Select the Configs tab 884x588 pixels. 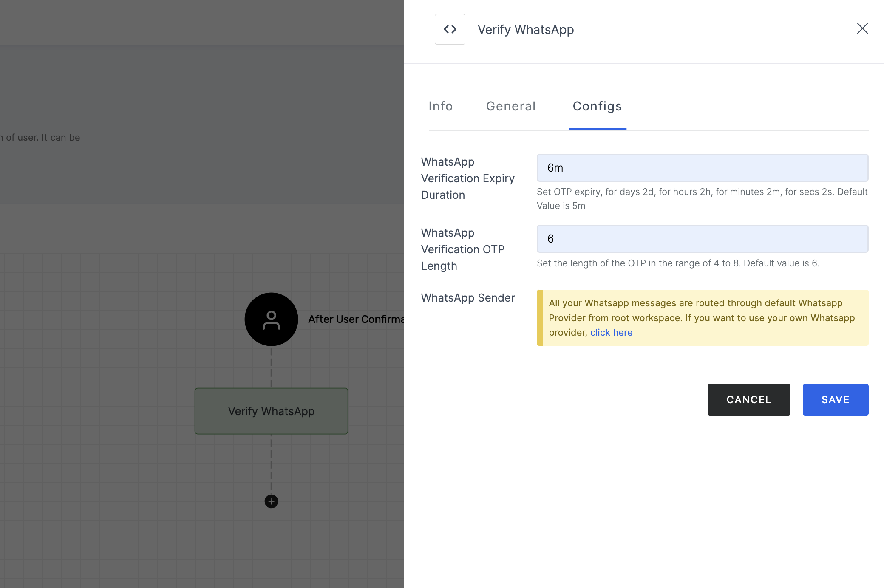click(597, 106)
